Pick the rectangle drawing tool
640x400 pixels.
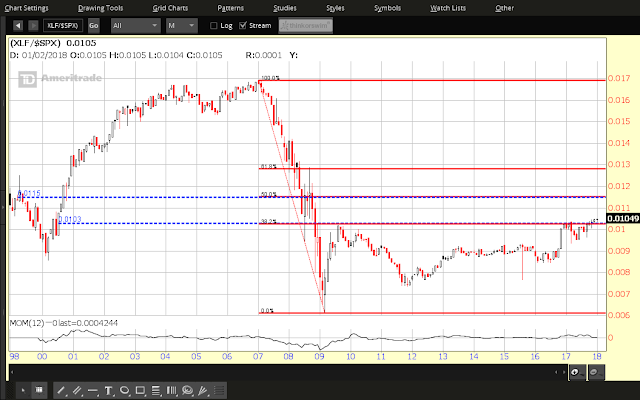coord(140,391)
